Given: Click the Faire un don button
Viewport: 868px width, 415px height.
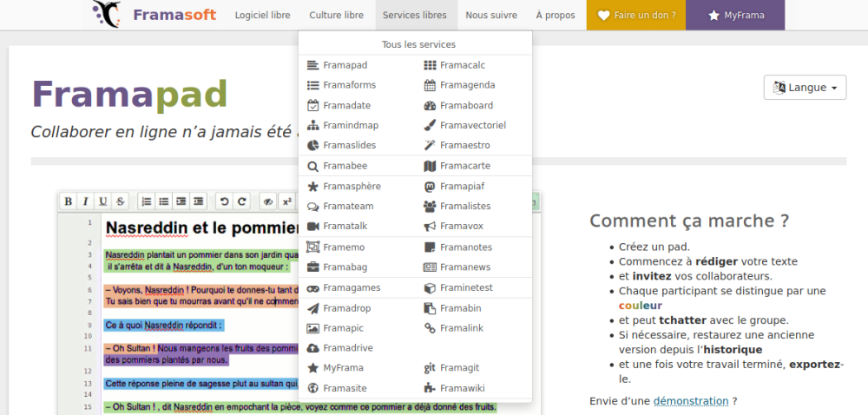Looking at the screenshot, I should click(636, 15).
